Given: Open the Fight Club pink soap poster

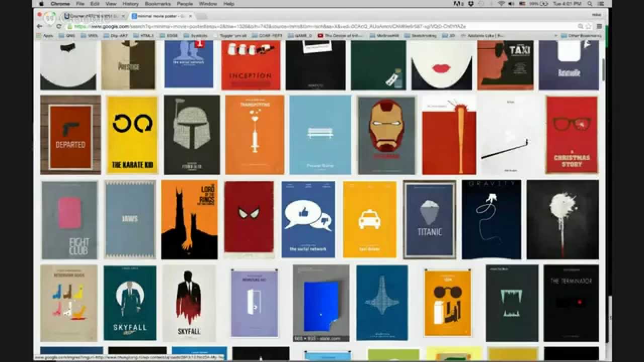Looking at the screenshot, I should tap(69, 220).
